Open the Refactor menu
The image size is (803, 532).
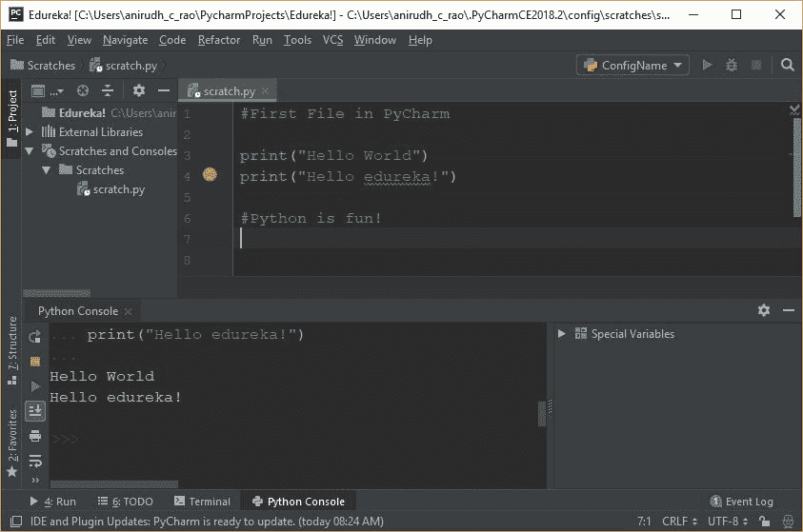[219, 40]
